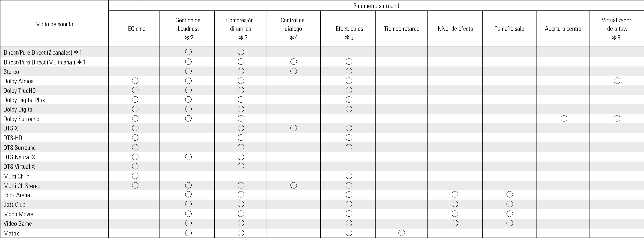Click DTS:X Control de diálogo circle
Image resolution: width=644 pixels, height=238 pixels.
294,128
